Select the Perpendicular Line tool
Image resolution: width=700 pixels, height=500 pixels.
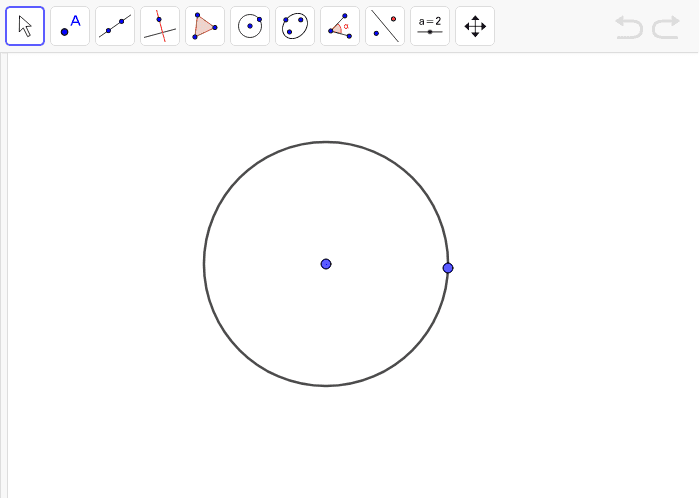click(x=160, y=26)
